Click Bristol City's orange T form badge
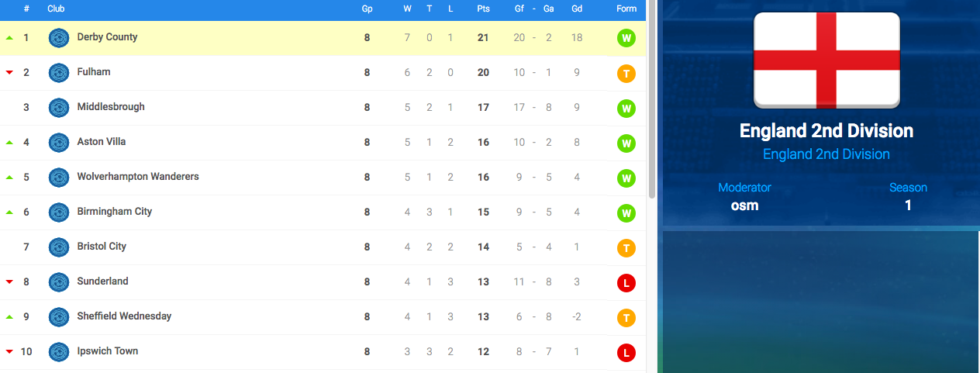Image resolution: width=980 pixels, height=373 pixels. [x=626, y=248]
